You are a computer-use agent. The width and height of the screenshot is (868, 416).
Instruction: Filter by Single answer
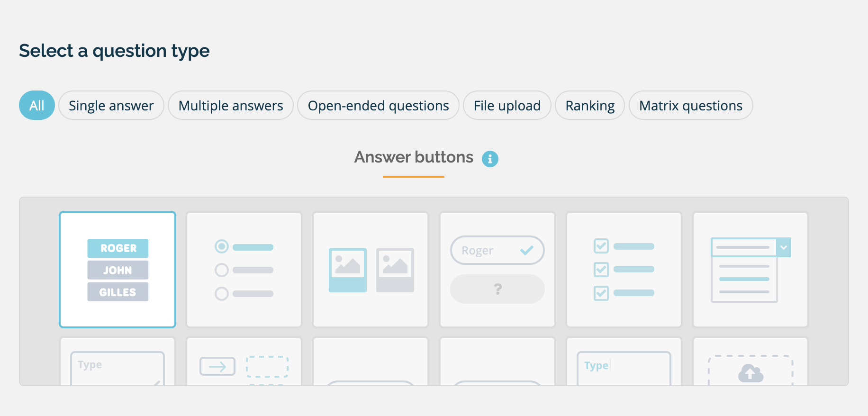click(x=111, y=106)
